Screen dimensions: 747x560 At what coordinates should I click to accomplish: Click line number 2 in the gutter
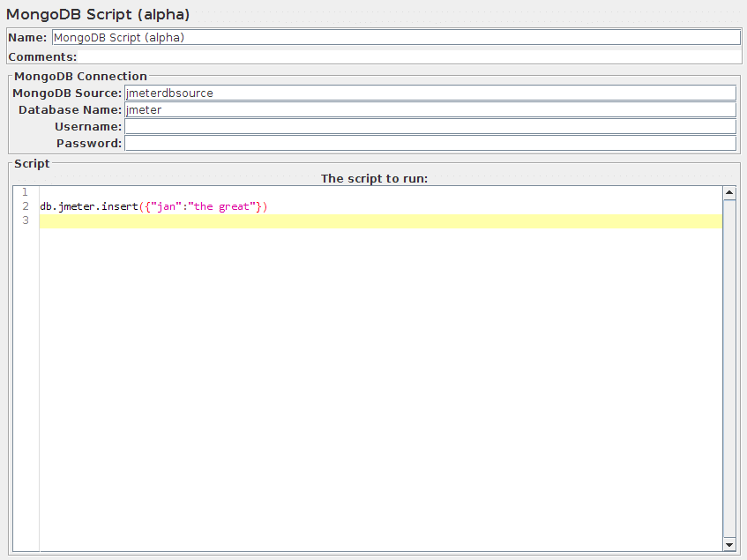25,205
